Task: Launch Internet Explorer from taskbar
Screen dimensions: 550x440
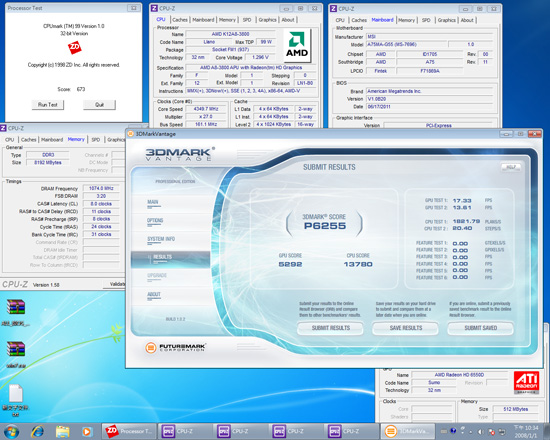Action: coord(37,431)
